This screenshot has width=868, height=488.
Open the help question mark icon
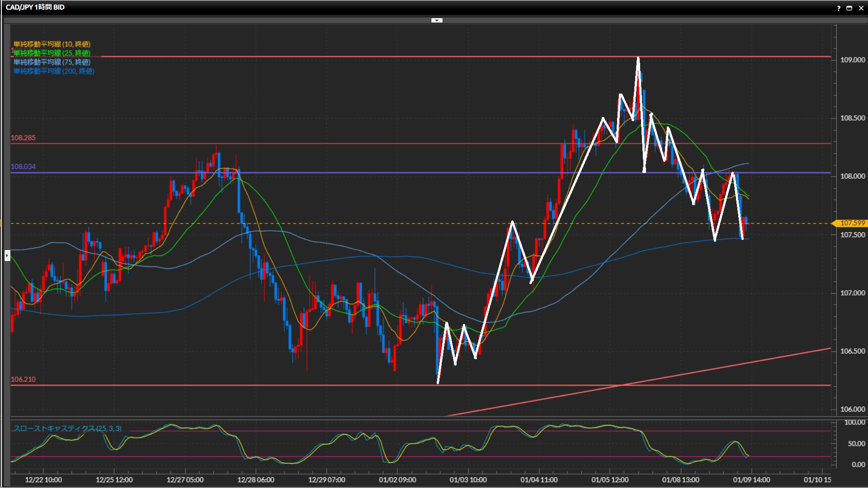pos(839,8)
